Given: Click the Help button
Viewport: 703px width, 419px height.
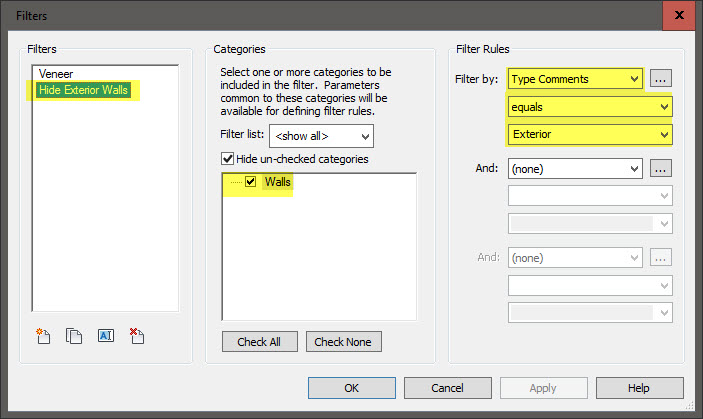Looking at the screenshot, I should pos(639,388).
